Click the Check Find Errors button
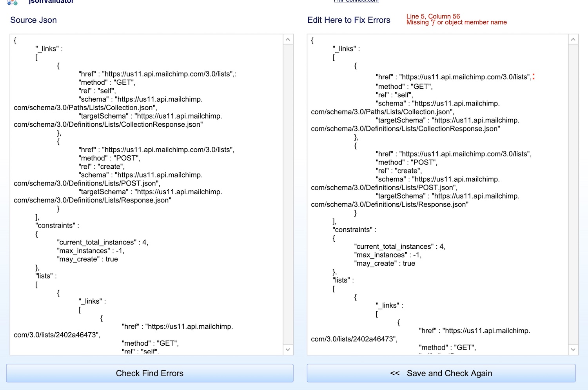This screenshot has width=588, height=390. point(150,373)
